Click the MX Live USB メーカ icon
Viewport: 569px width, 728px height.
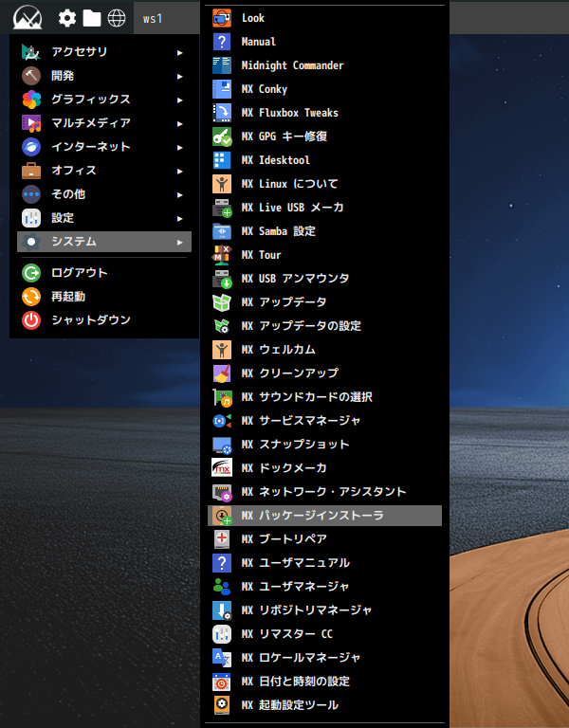point(222,208)
